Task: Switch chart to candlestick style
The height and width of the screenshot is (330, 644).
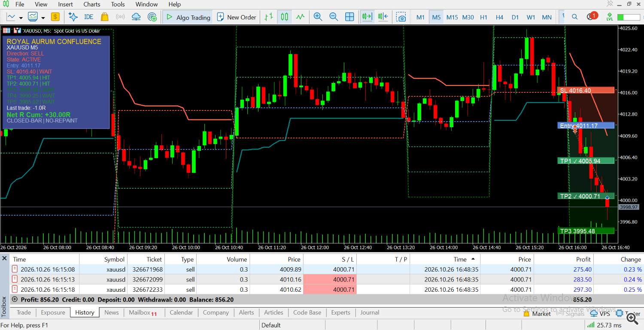Action: pos(284,17)
